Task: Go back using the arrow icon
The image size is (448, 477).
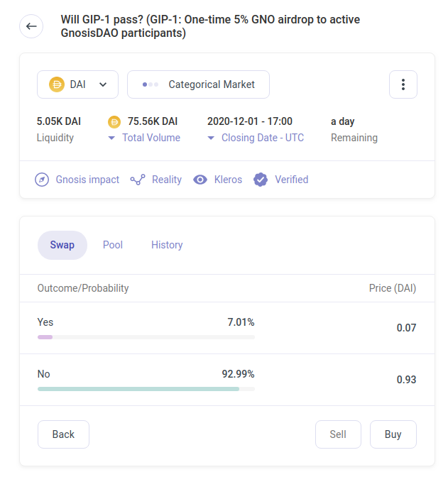Action: point(31,26)
